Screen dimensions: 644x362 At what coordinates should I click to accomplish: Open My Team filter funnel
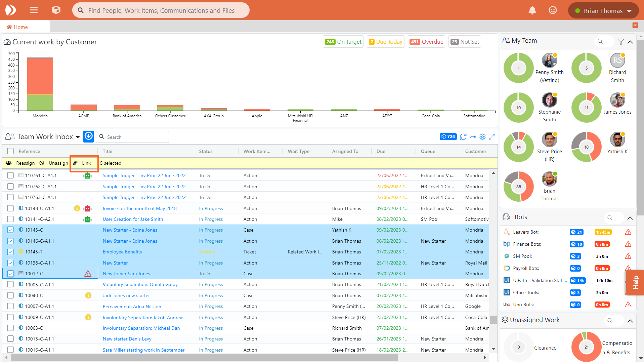[x=620, y=42]
